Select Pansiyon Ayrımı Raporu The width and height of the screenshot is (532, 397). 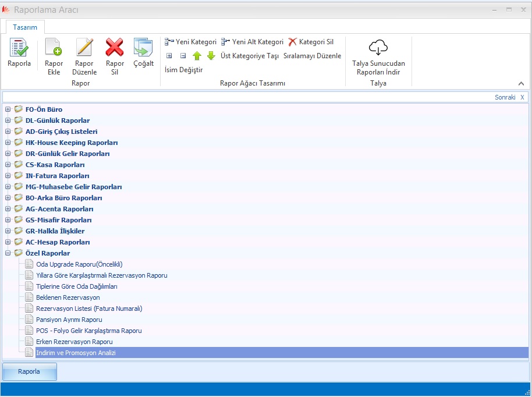pos(69,320)
